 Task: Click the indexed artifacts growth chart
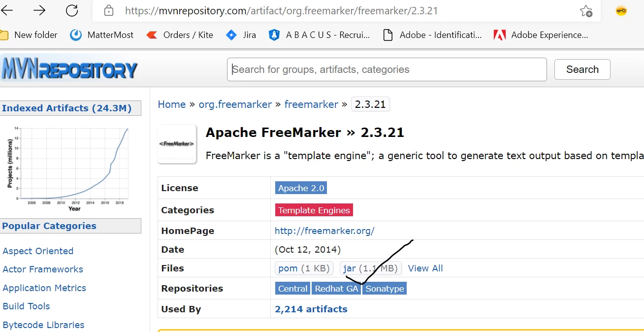[67, 168]
